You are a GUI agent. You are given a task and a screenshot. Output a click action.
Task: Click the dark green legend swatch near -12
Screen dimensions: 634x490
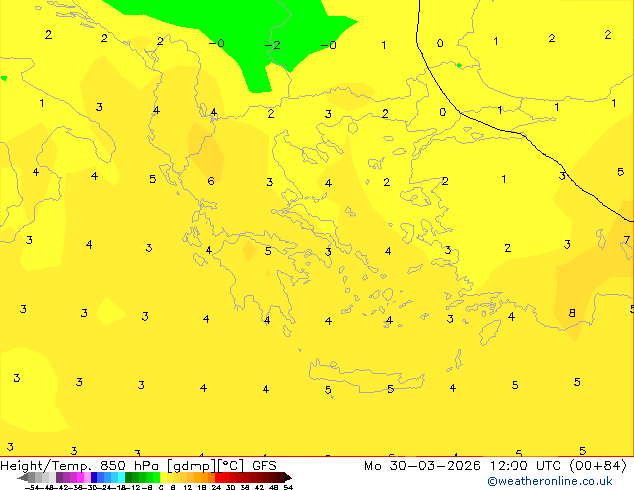(x=129, y=477)
